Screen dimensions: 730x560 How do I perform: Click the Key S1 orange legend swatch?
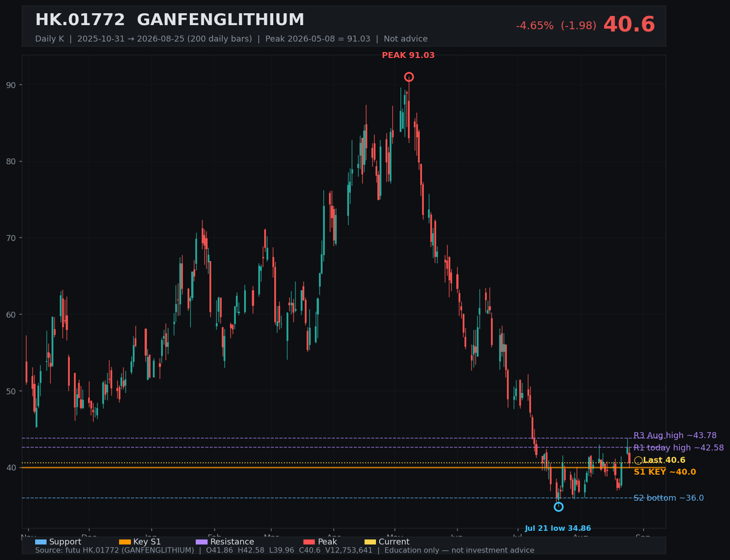tap(125, 542)
